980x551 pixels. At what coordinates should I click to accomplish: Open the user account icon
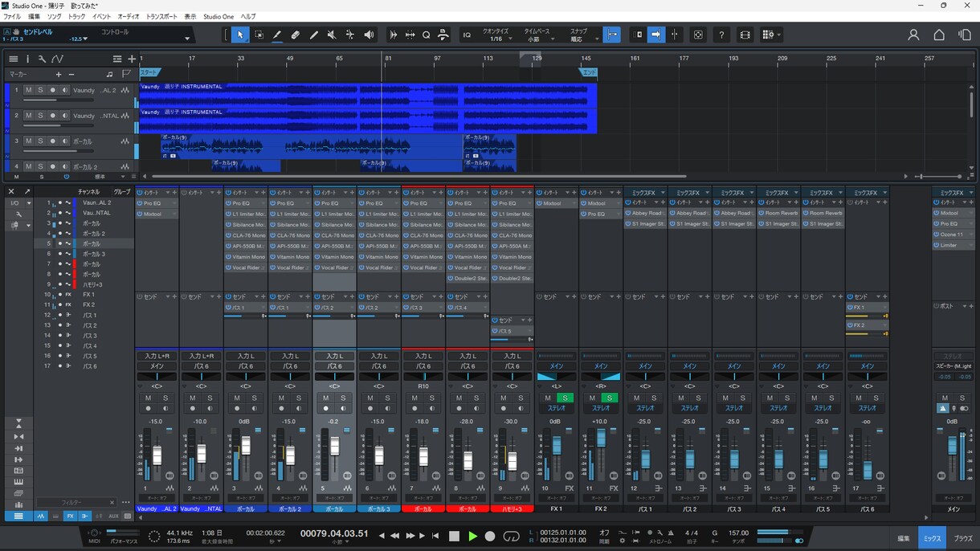tap(913, 35)
